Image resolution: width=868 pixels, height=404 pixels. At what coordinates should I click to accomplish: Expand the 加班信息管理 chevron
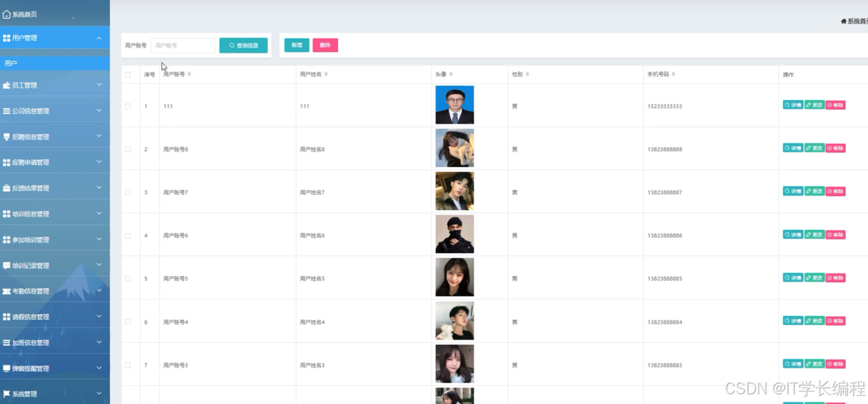click(x=99, y=342)
